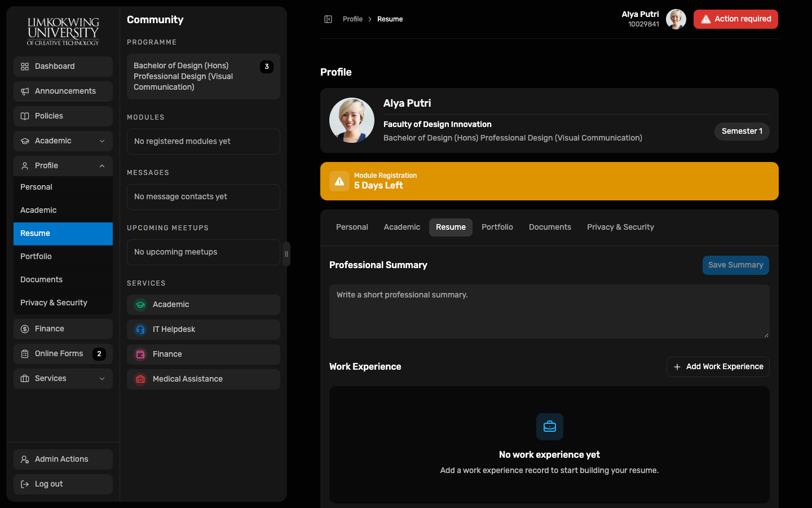Click the Save Summary button
Screen dimensions: 812x508
click(736, 265)
